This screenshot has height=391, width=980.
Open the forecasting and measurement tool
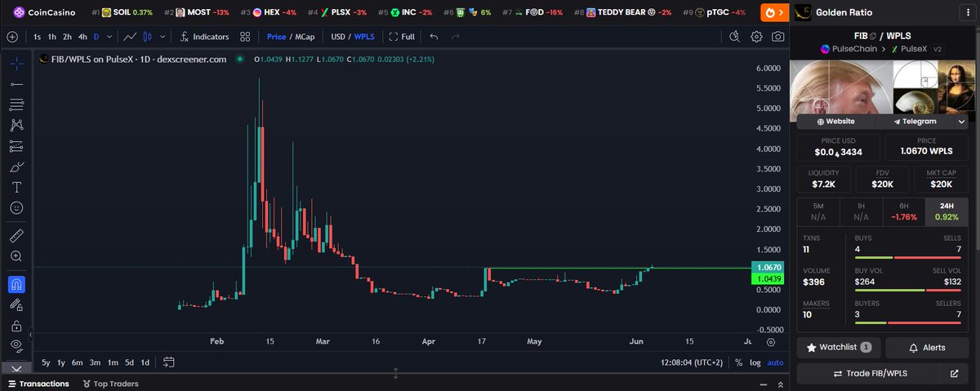(x=16, y=146)
